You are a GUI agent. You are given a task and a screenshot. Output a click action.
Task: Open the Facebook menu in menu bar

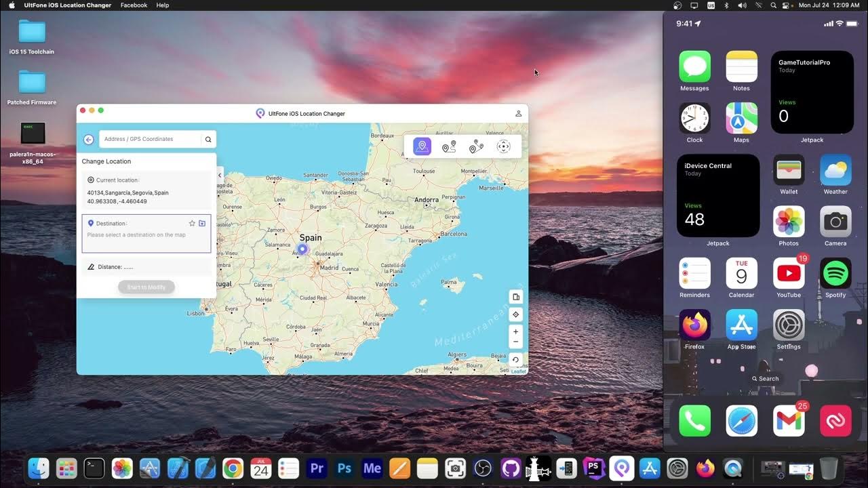134,5
